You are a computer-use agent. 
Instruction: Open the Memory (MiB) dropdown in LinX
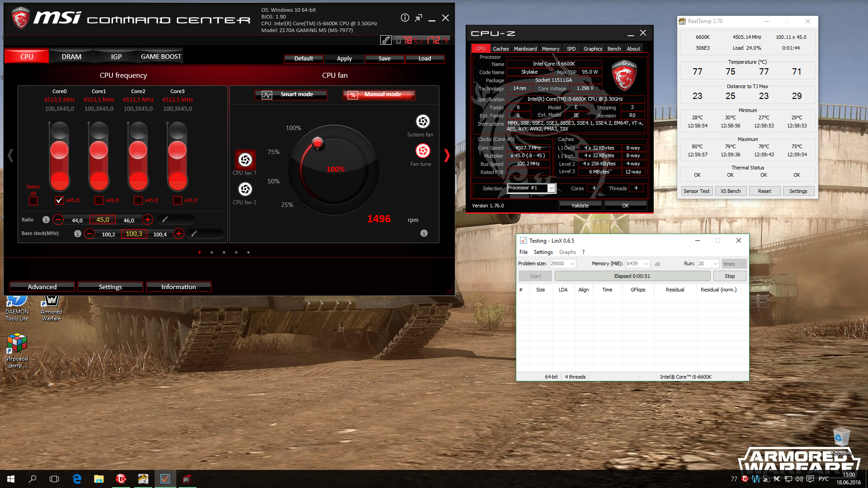pyautogui.click(x=646, y=264)
